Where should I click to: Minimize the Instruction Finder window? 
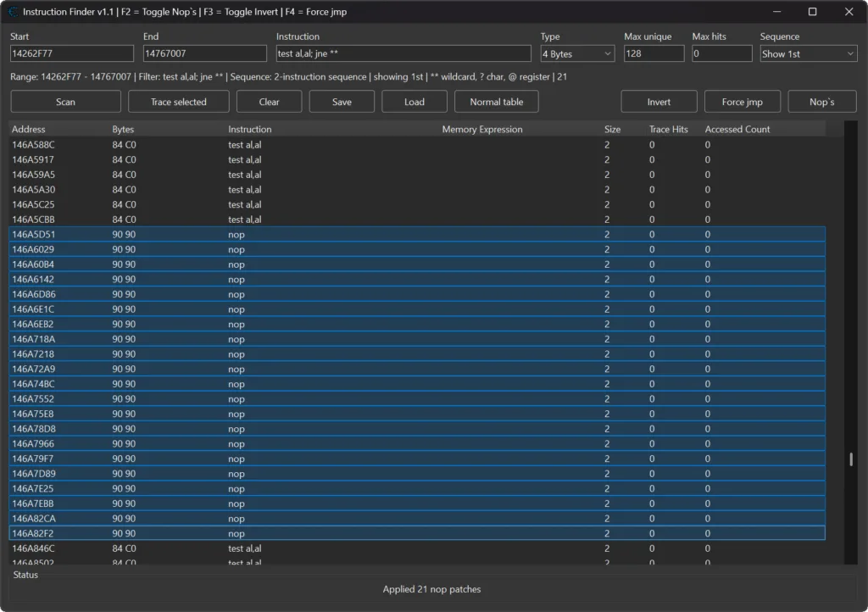click(776, 12)
